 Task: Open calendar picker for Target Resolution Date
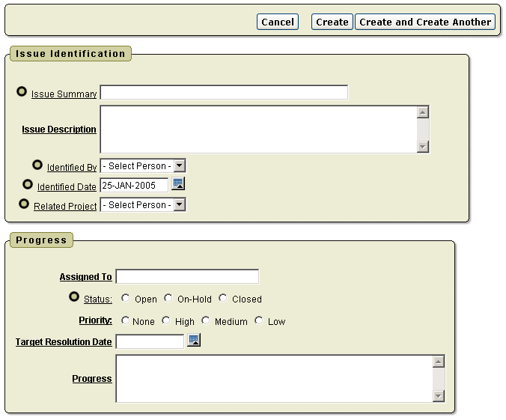(194, 340)
